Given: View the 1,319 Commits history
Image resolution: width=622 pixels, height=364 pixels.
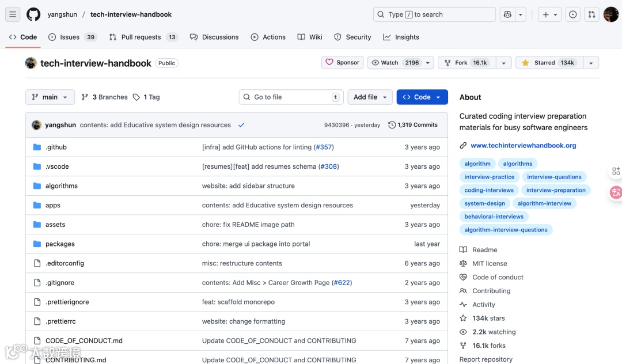Looking at the screenshot, I should pyautogui.click(x=413, y=125).
